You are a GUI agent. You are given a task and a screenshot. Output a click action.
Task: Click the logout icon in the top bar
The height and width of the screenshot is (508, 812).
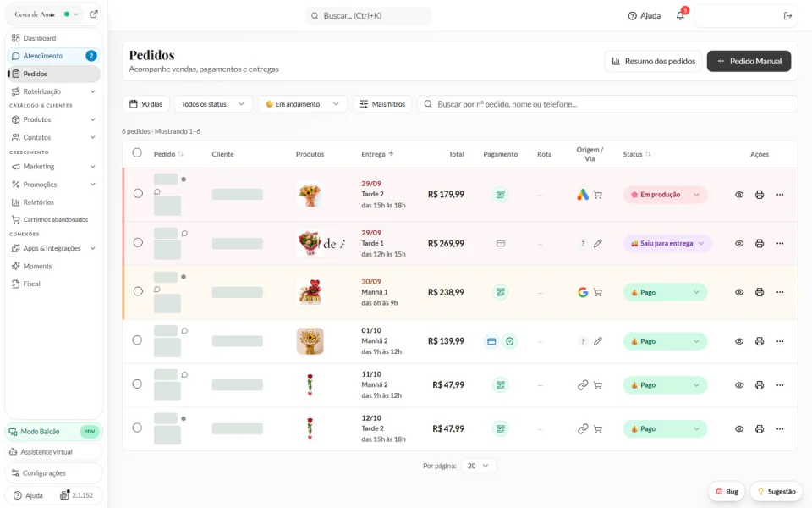coord(787,15)
